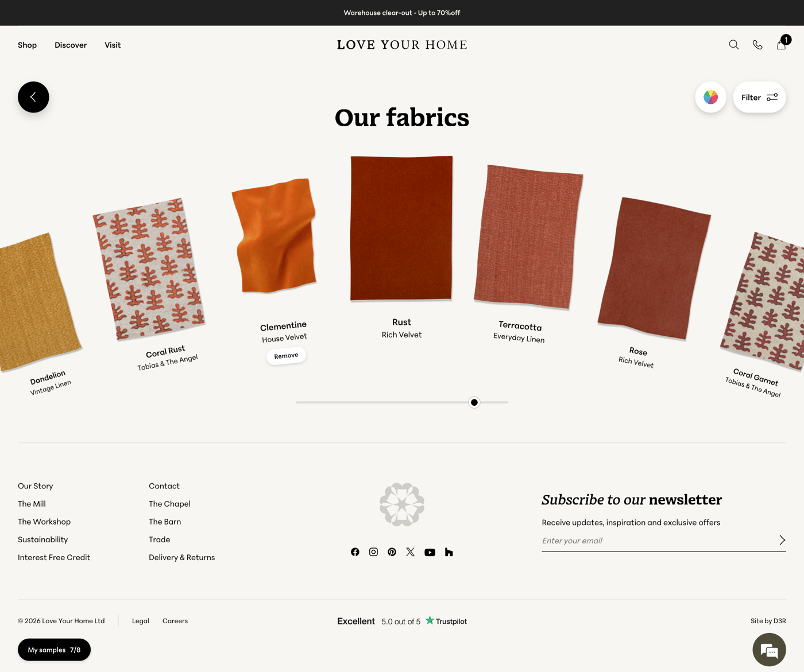Click the phone contact icon
The height and width of the screenshot is (672, 804).
click(757, 45)
